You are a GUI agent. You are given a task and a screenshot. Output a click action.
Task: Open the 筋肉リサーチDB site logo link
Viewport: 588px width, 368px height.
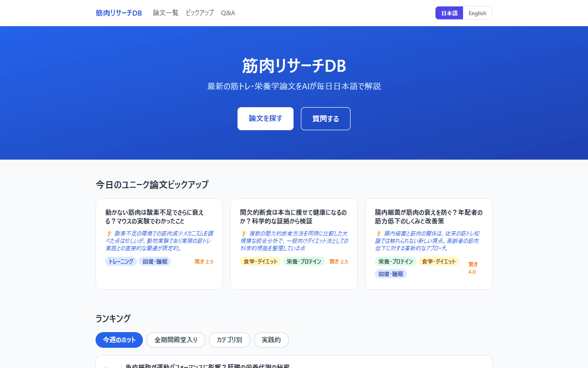[119, 13]
